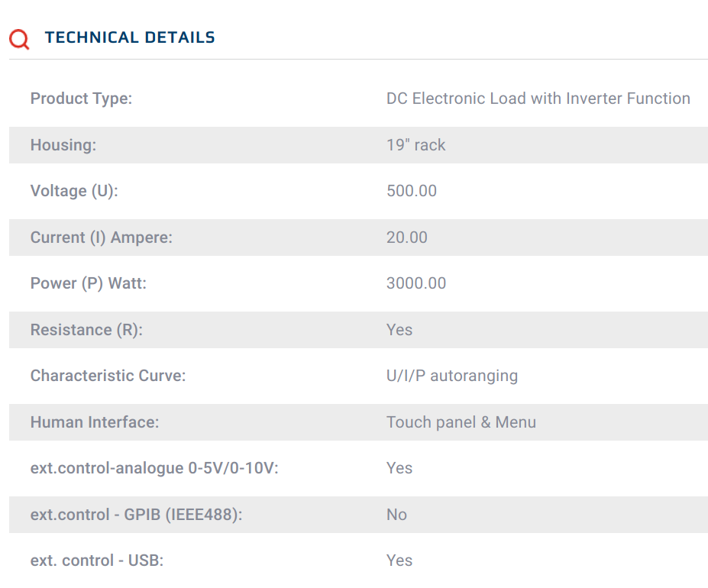Click the ext. control - USB label
This screenshot has height=588, width=708.
point(97,561)
